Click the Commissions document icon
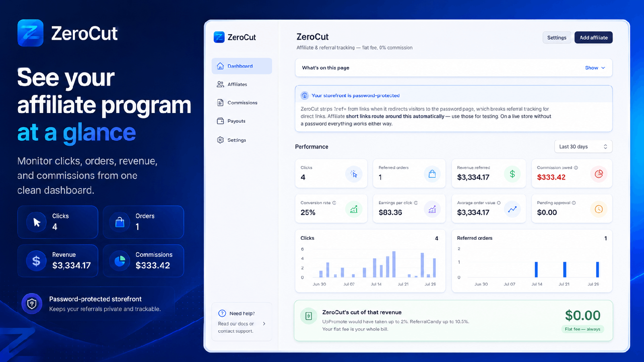Screen dimensions: 644x362 220,103
